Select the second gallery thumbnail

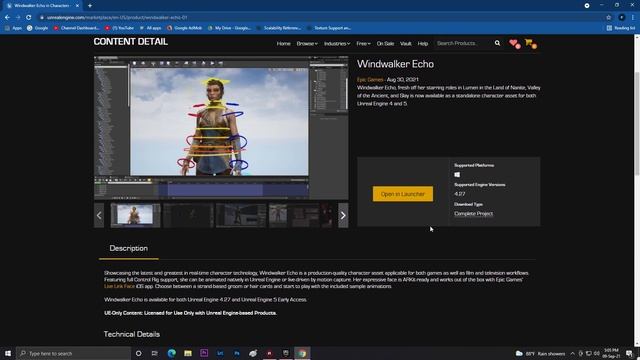pos(188,215)
